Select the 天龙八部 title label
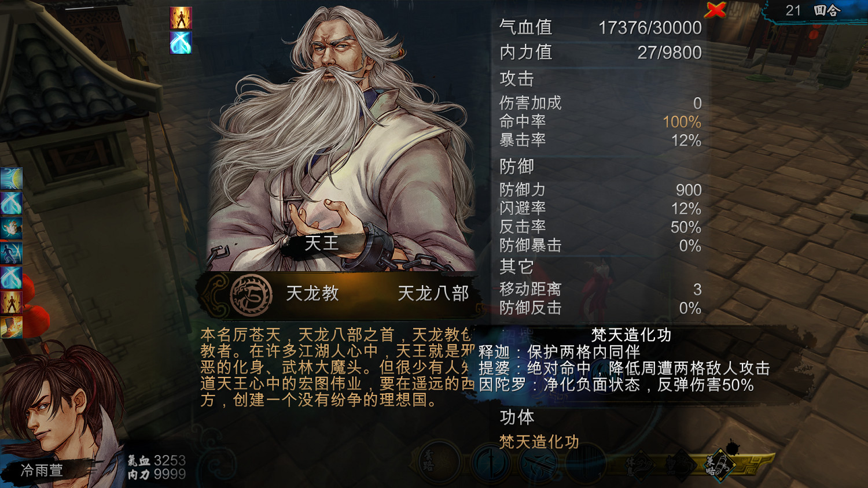Image resolution: width=868 pixels, height=488 pixels. pos(433,294)
